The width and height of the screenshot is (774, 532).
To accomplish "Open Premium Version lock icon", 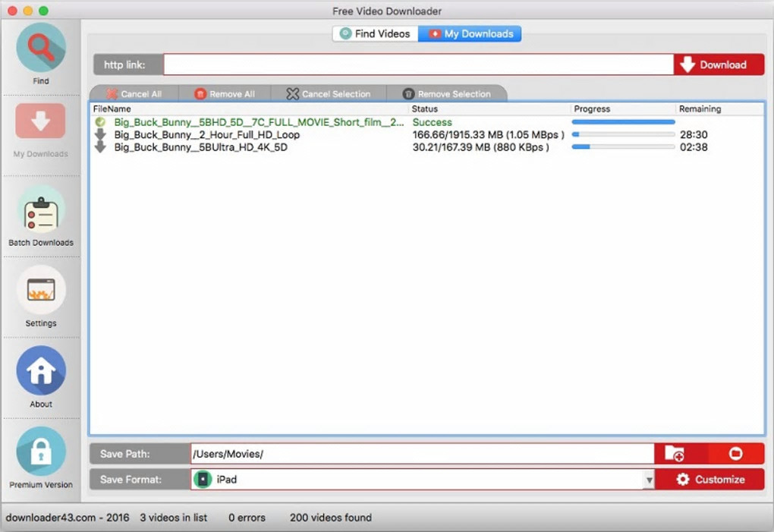I will click(40, 451).
